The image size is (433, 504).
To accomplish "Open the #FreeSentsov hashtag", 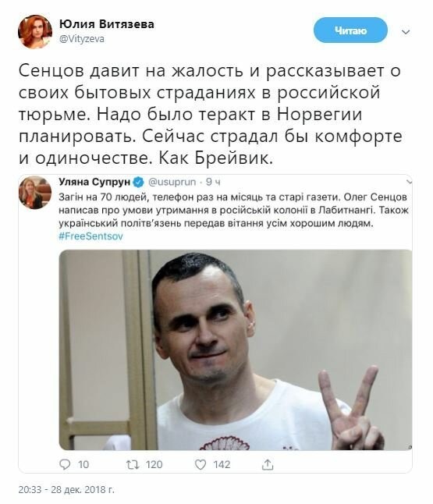I will (91, 236).
